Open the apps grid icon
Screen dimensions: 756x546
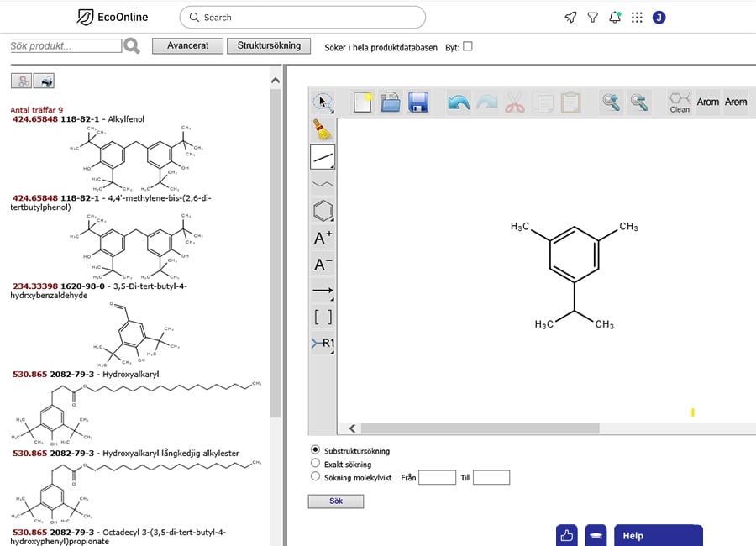[x=637, y=17]
